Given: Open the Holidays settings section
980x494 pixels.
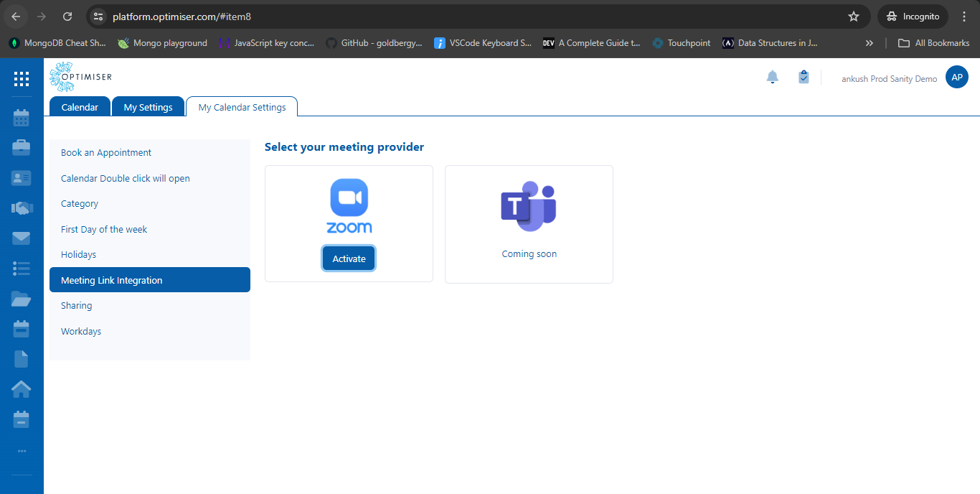Looking at the screenshot, I should pyautogui.click(x=79, y=254).
